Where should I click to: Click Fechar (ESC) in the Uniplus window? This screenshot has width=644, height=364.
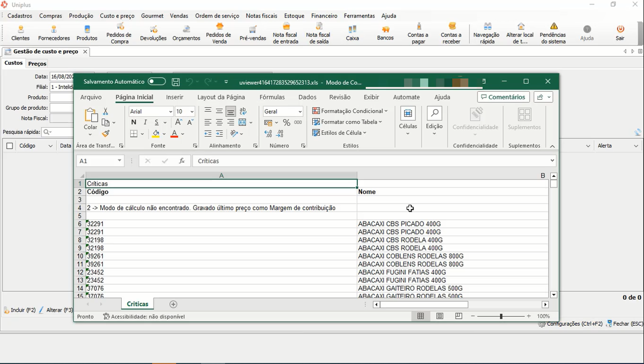click(x=624, y=324)
